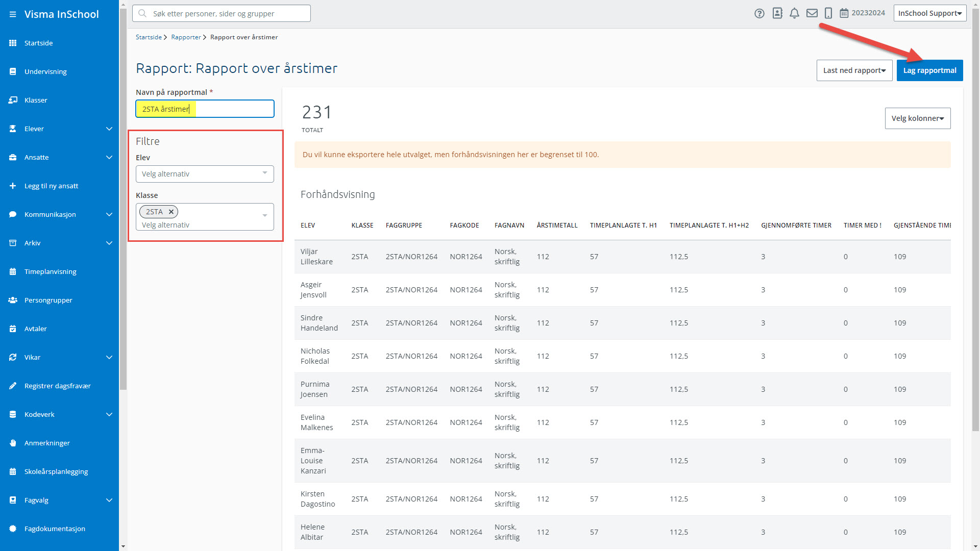Click the Anmerkninger hand icon

(x=13, y=443)
